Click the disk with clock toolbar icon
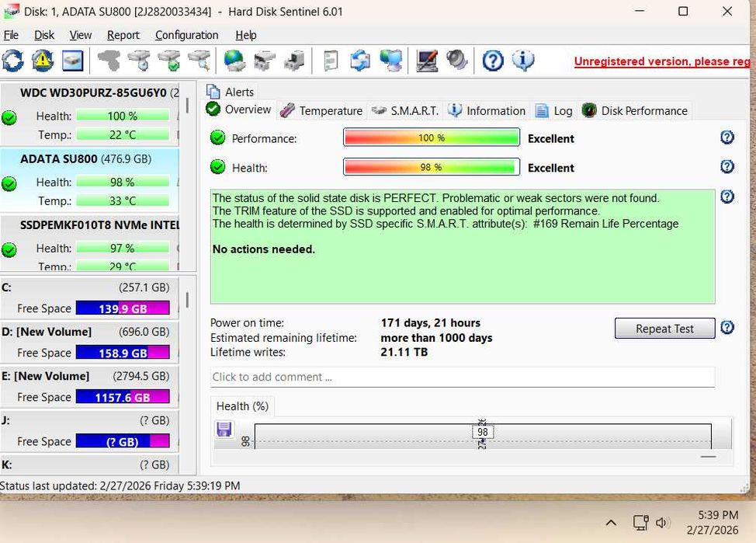The height and width of the screenshot is (543, 756). coord(139,61)
